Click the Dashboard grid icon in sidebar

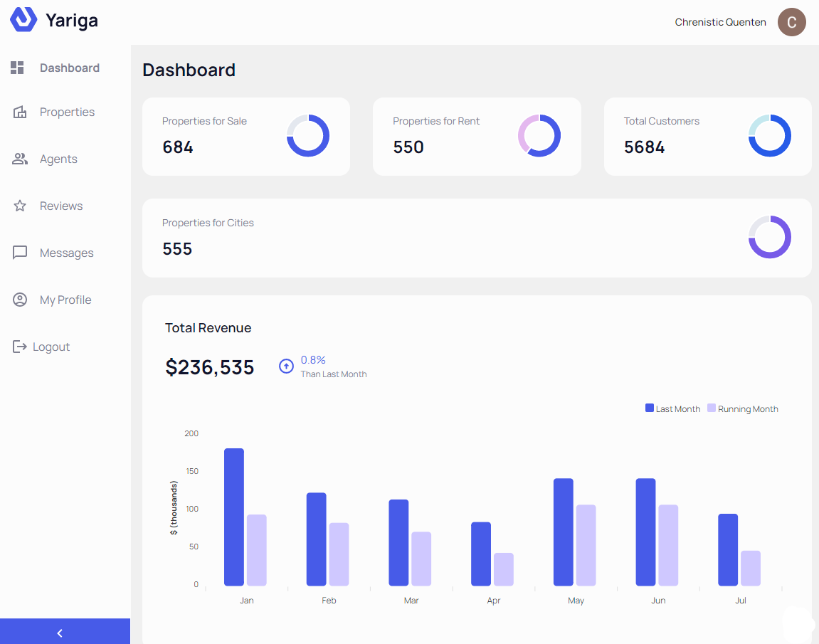(x=18, y=68)
